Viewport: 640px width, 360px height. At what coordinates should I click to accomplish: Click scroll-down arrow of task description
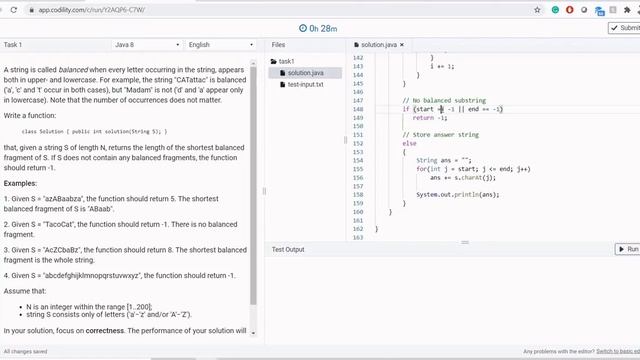[x=253, y=333]
